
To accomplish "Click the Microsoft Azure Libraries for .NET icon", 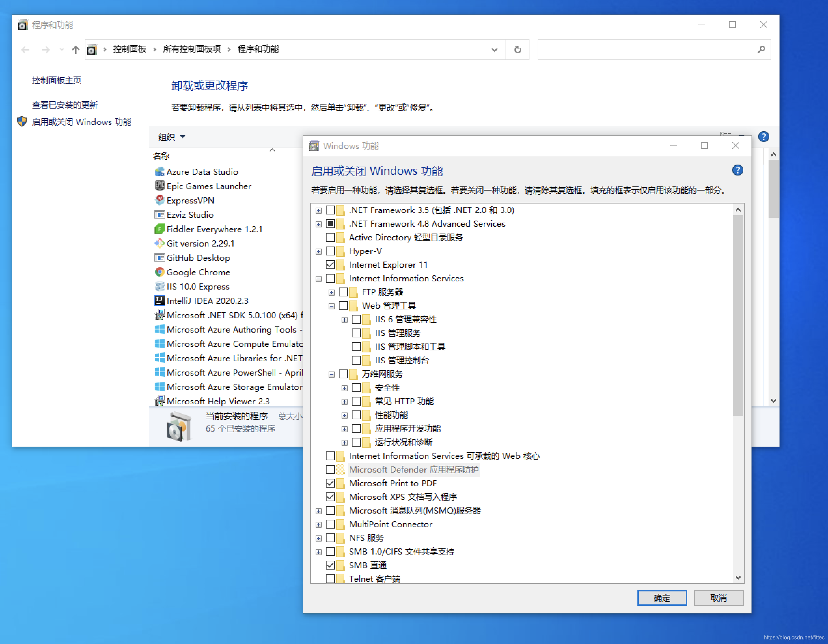I will click(160, 358).
